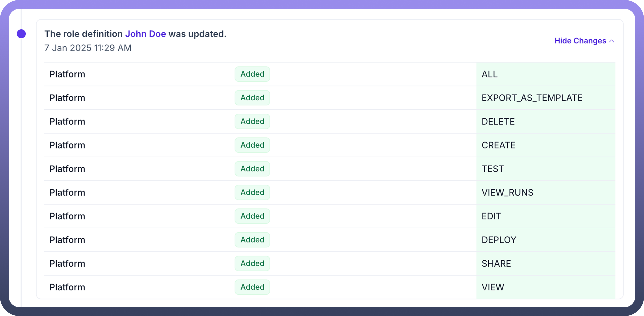Click the Added badge for SHARE
The width and height of the screenshot is (644, 316).
click(x=252, y=263)
